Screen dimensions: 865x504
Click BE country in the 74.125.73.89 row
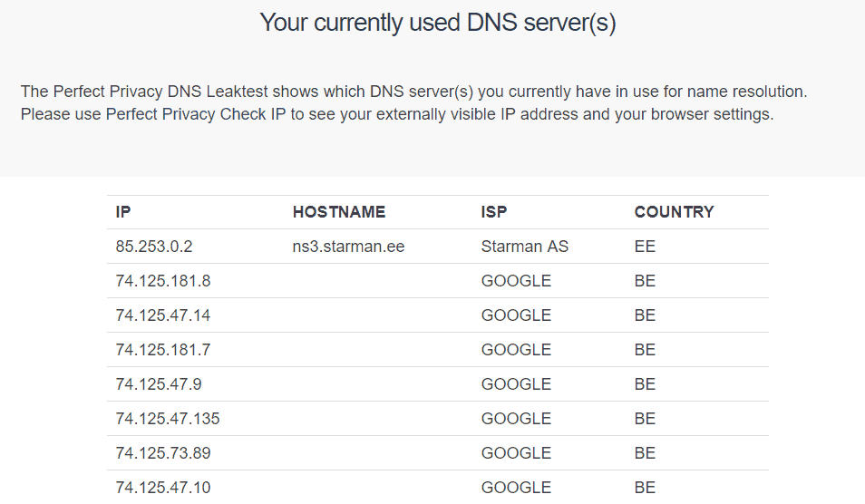pyautogui.click(x=645, y=452)
